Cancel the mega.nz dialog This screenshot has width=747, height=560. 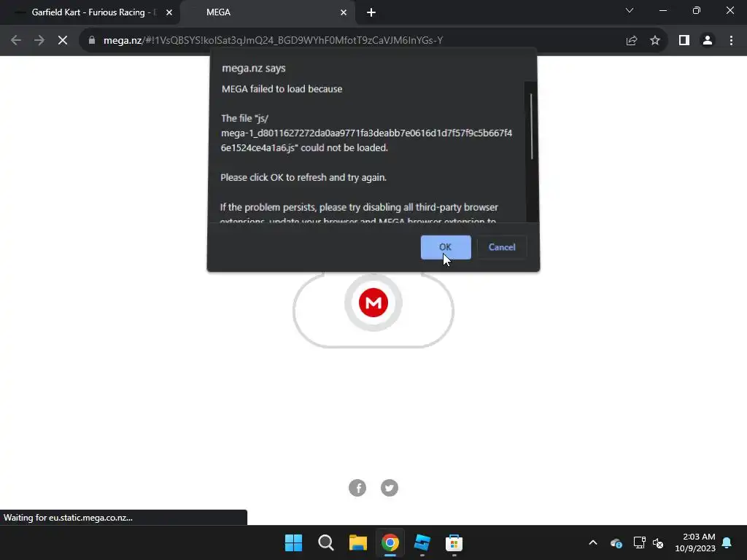click(x=502, y=247)
